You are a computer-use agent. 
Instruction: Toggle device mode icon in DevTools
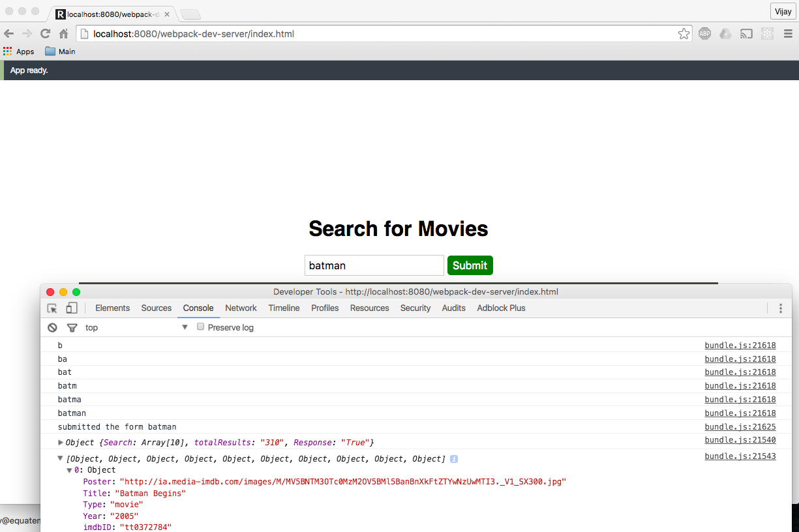[72, 308]
